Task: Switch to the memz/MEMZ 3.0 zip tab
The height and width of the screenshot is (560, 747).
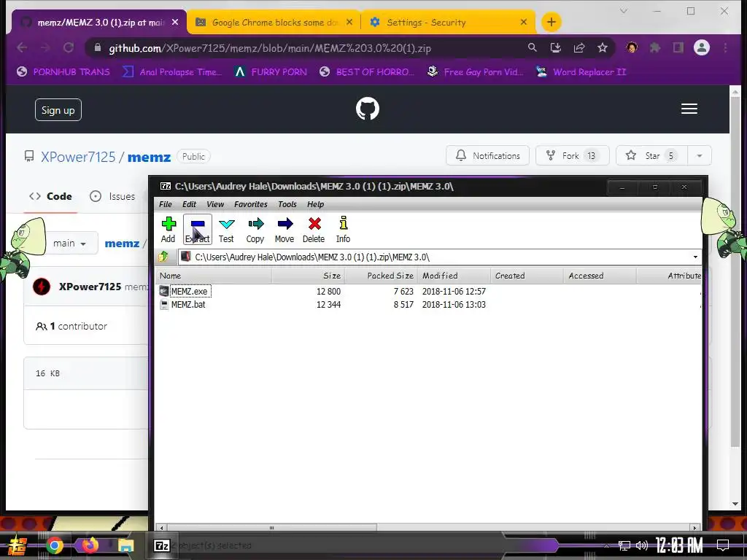Action: click(x=100, y=23)
